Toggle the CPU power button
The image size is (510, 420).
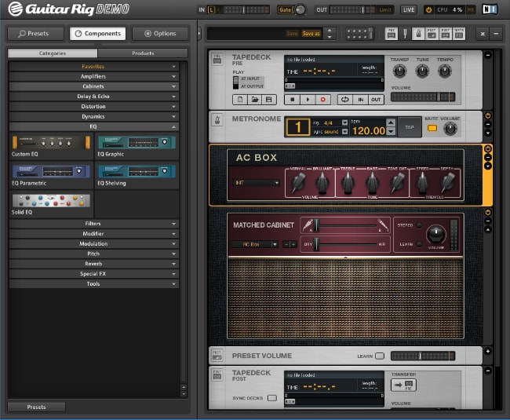click(428, 10)
